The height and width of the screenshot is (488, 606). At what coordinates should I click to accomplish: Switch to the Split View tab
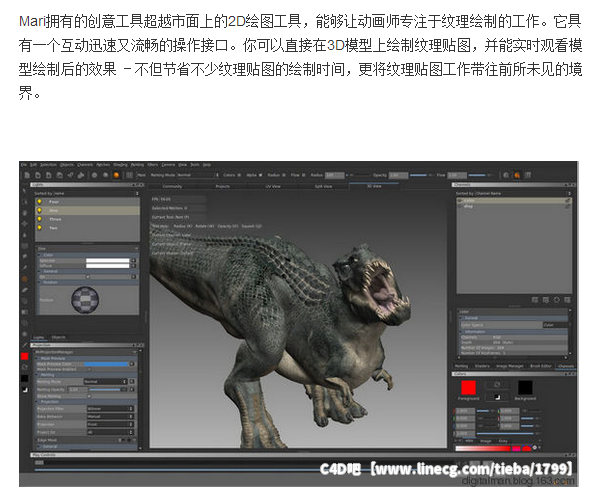point(323,186)
